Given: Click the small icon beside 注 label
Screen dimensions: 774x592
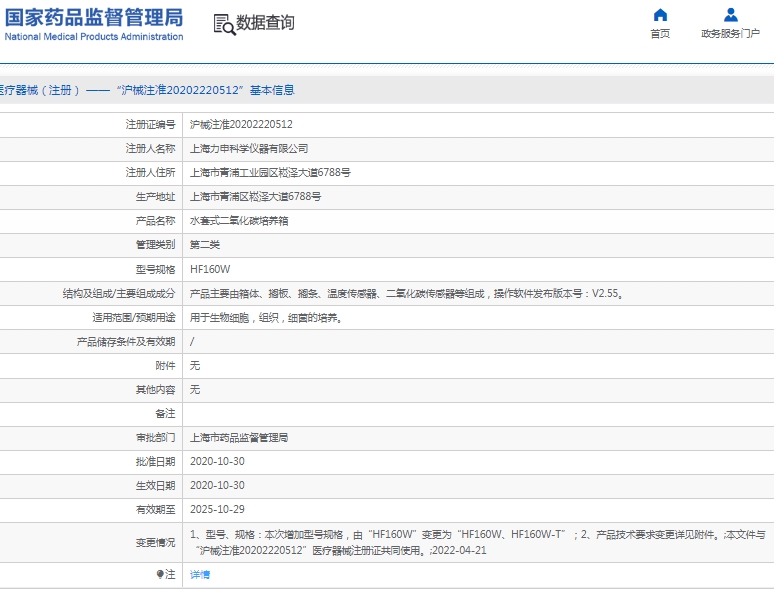Looking at the screenshot, I should pos(159,574).
